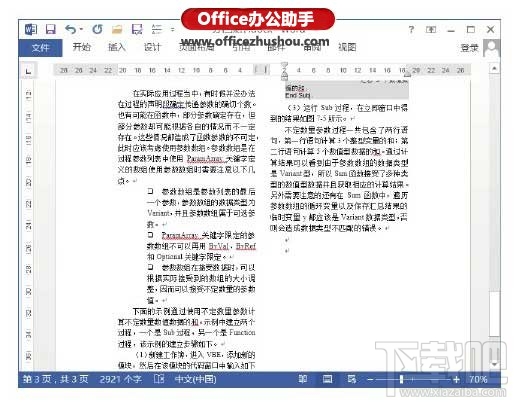The height and width of the screenshot is (402, 515).
Task: Click the text VBE in the step (1) line
Action: click(x=214, y=354)
